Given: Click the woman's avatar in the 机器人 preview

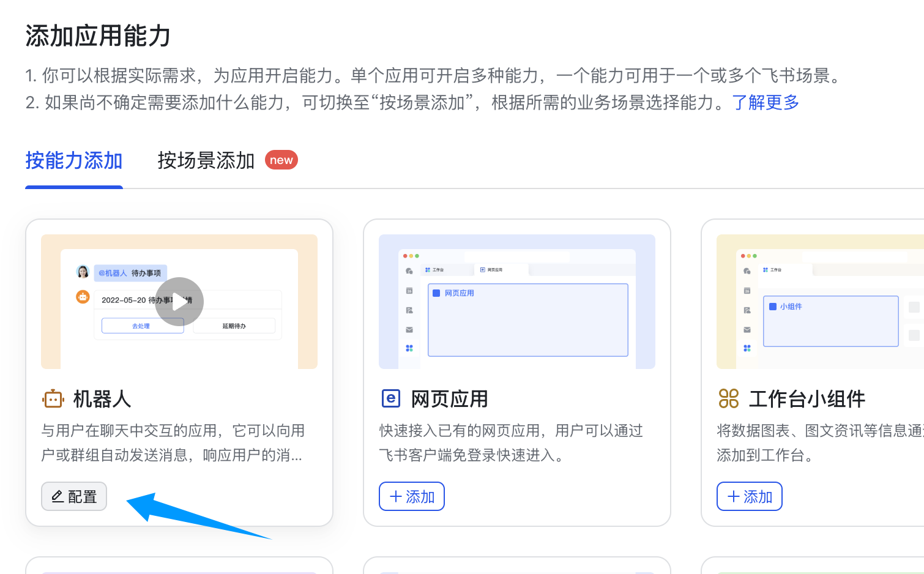Looking at the screenshot, I should (x=83, y=271).
